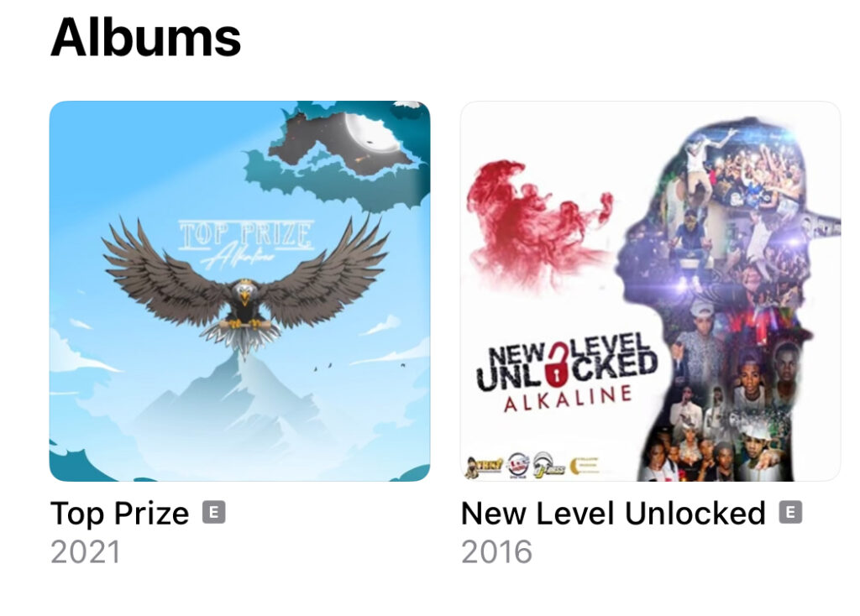The height and width of the screenshot is (616, 860).
Task: Click the New Level Unlocked album title
Action: coord(612,514)
